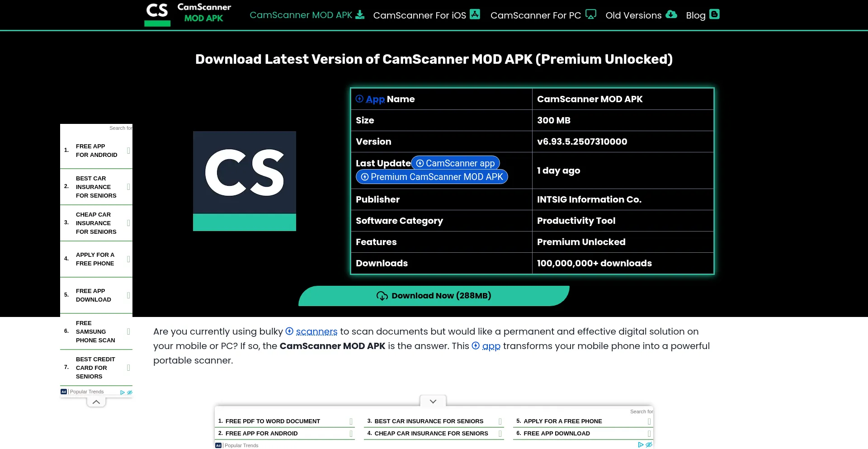Open sidebar ad 'BEST CAR INSURANCE FOR SENIORS'
The image size is (868, 449).
tap(96, 187)
